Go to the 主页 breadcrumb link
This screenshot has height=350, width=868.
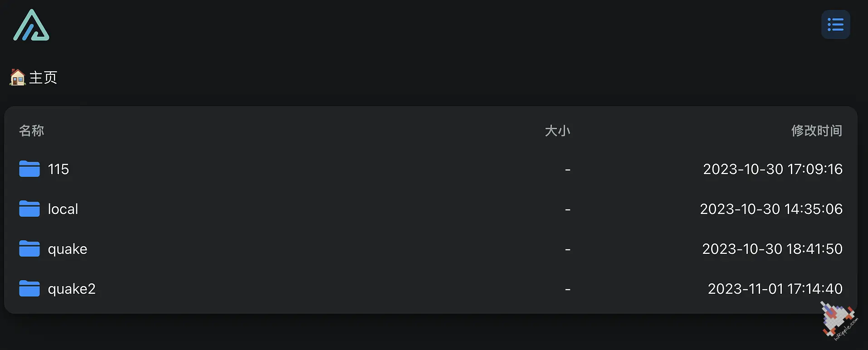pyautogui.click(x=43, y=78)
